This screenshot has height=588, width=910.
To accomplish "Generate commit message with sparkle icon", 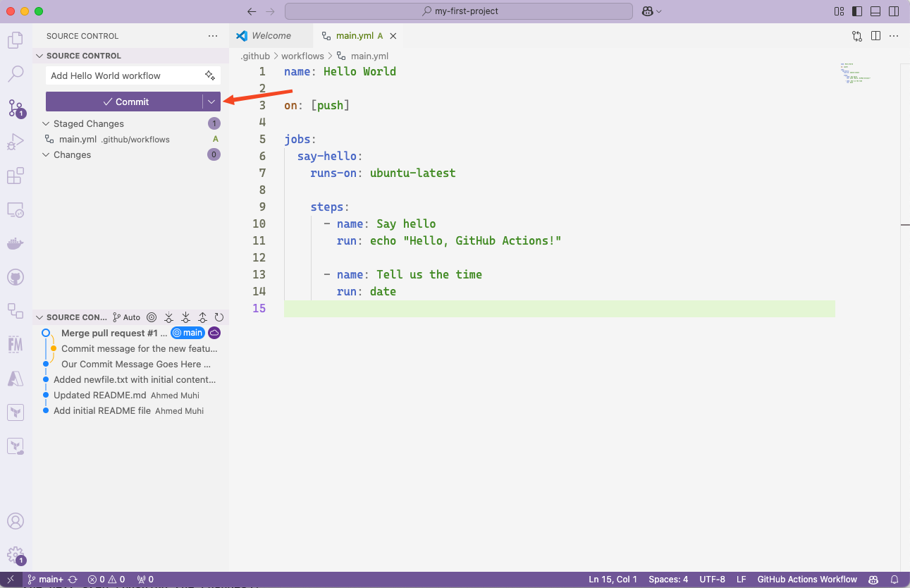I will (210, 75).
